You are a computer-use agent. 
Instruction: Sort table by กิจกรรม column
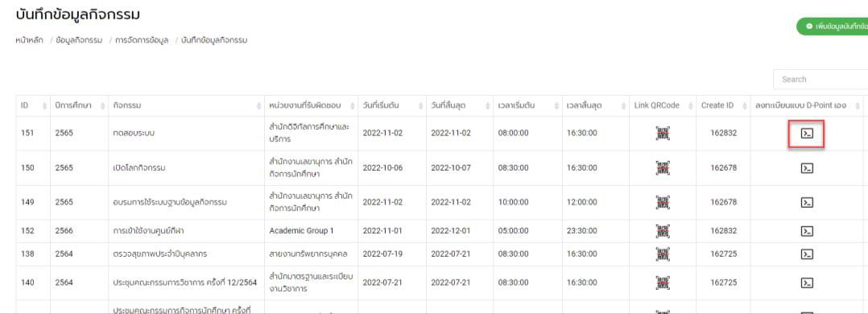tap(186, 105)
